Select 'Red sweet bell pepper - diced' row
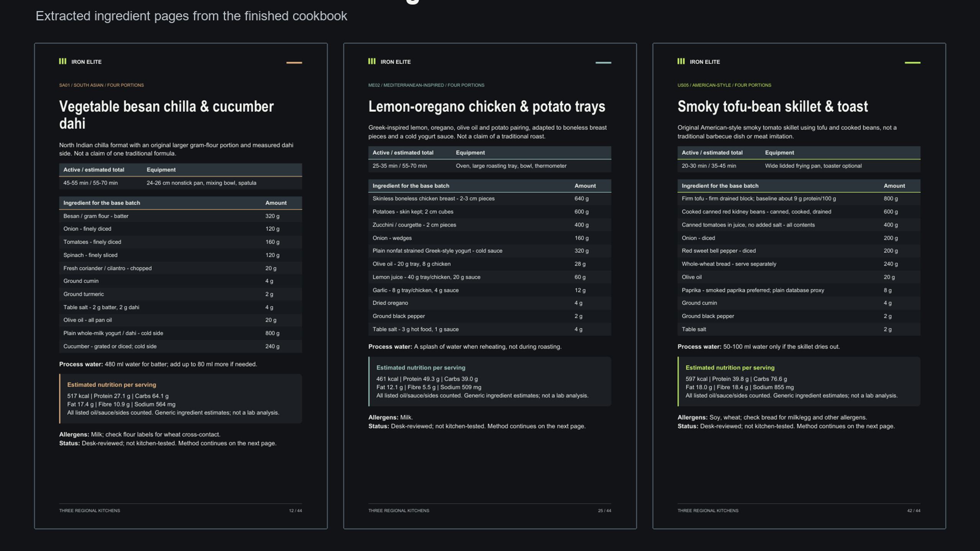 tap(798, 251)
